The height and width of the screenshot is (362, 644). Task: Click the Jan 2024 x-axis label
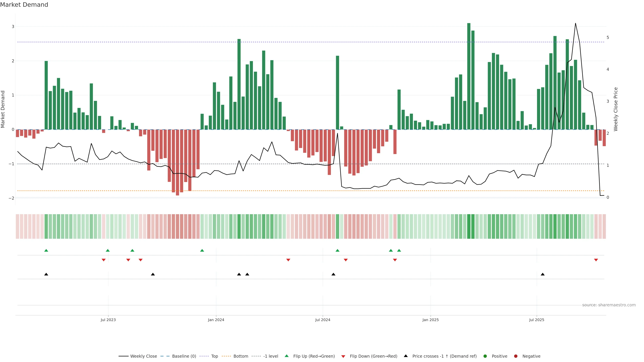(216, 320)
